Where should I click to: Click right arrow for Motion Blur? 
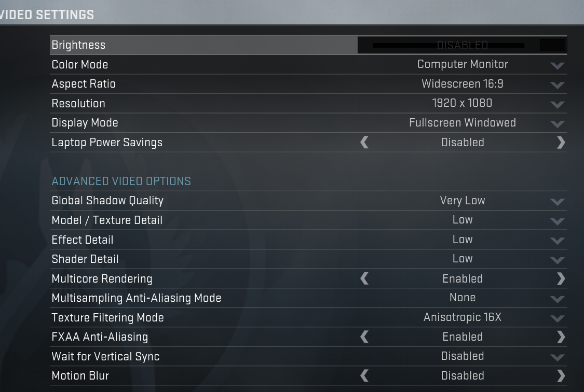click(561, 376)
